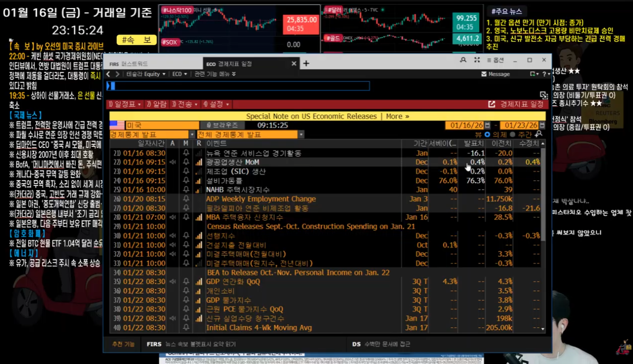The height and width of the screenshot is (364, 633).
Task: Open the 일정표 dropdown menu
Action: click(x=125, y=104)
